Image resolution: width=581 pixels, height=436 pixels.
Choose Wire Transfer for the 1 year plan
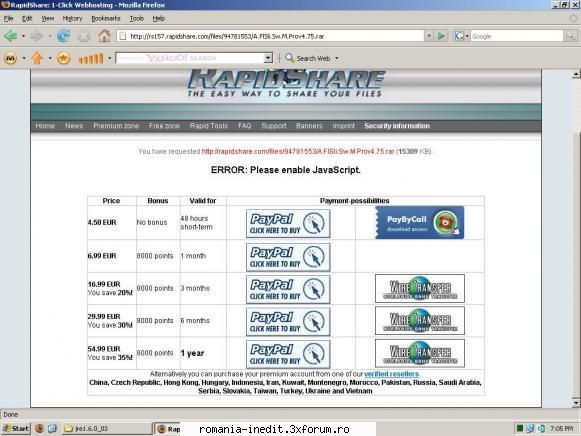click(x=419, y=353)
